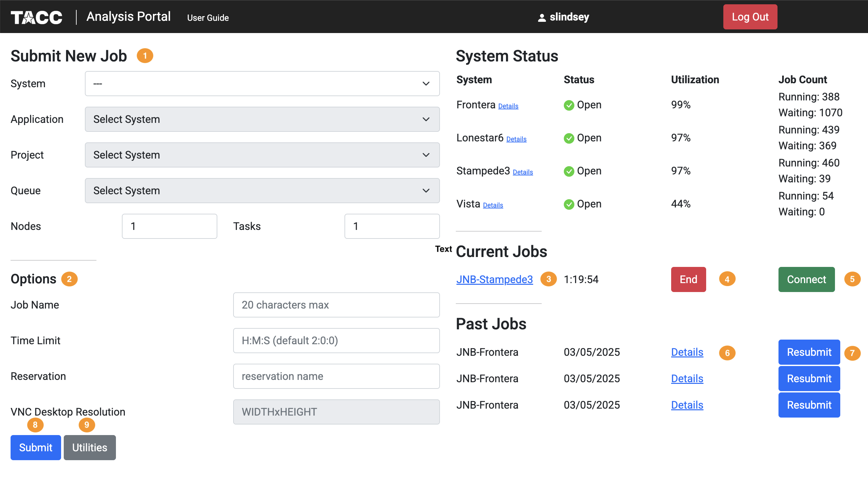Open the User Guide link
Screen dimensions: 868x479
pos(208,18)
